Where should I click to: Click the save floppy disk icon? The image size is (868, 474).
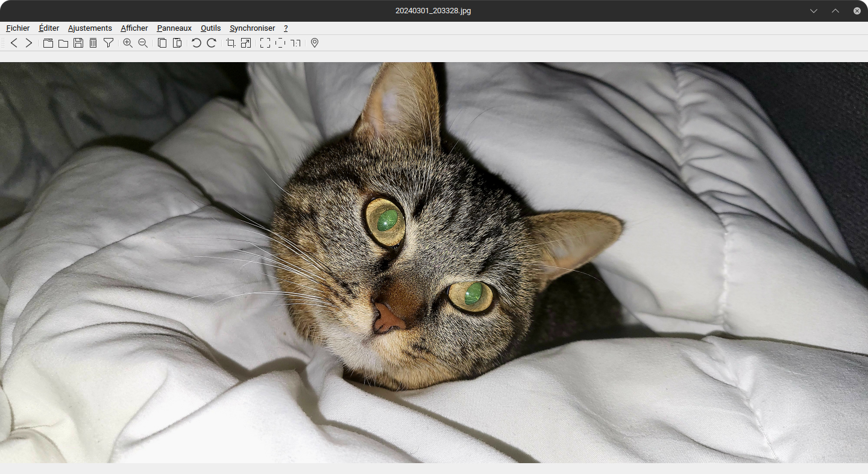(x=78, y=43)
